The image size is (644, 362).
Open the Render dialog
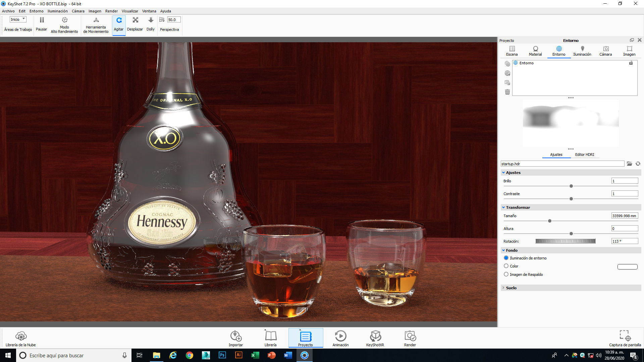(x=410, y=339)
